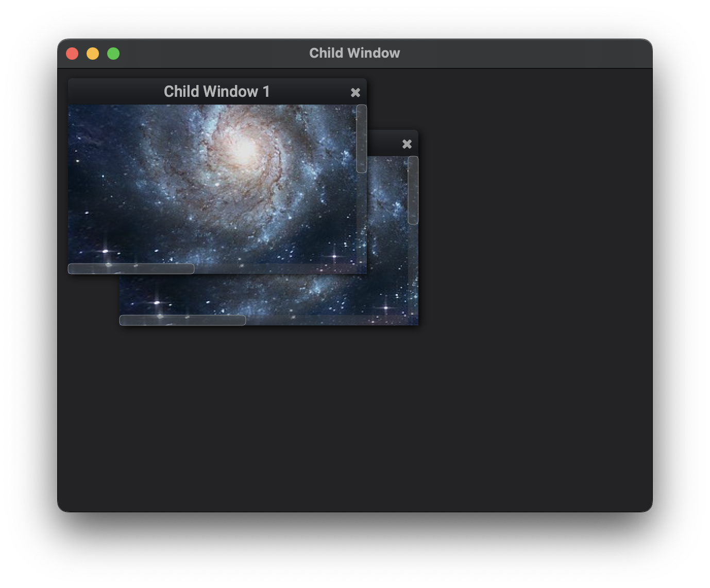710x588 pixels.
Task: Click Child Window 1 vertical scrollbar thumb
Action: tap(362, 139)
